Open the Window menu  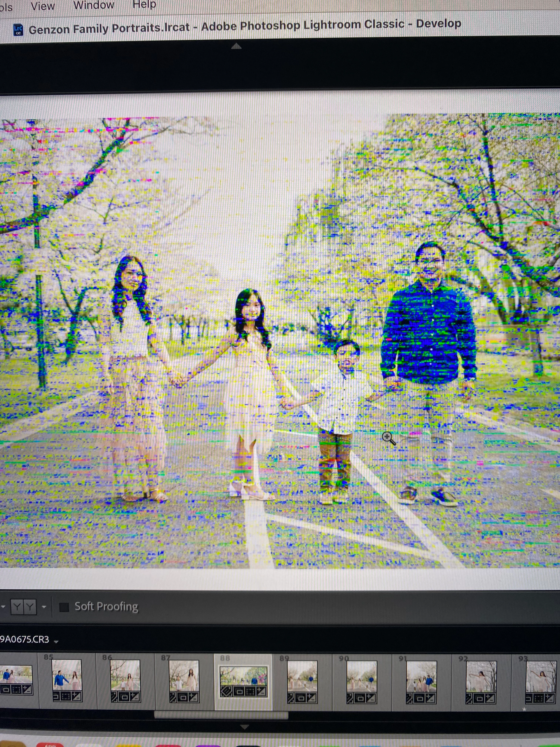(x=94, y=5)
